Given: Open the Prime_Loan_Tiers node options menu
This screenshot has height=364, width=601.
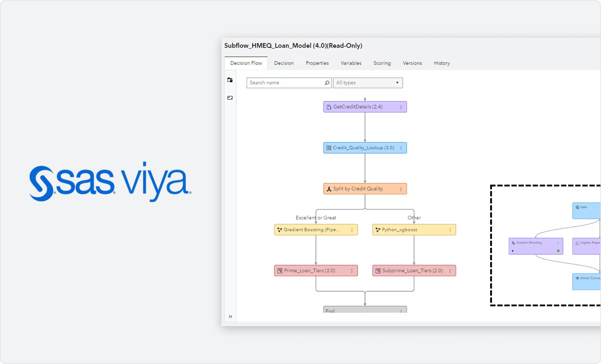Looking at the screenshot, I should tap(352, 271).
